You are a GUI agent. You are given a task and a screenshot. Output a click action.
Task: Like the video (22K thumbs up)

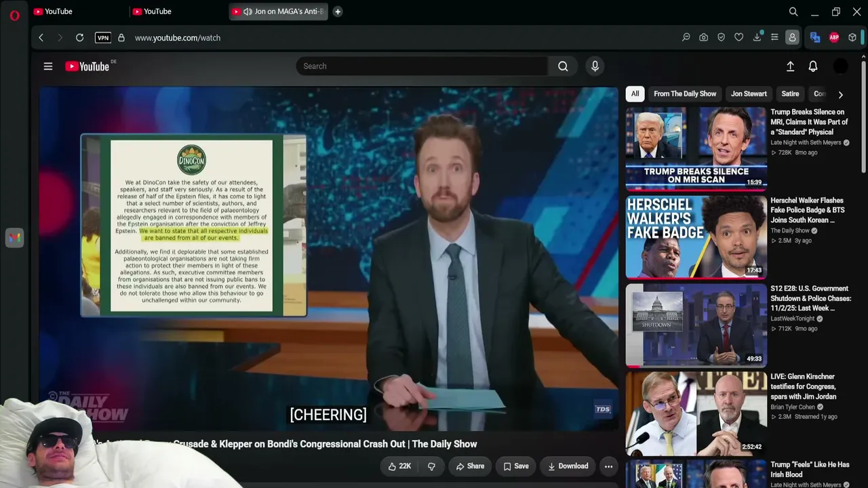399,466
